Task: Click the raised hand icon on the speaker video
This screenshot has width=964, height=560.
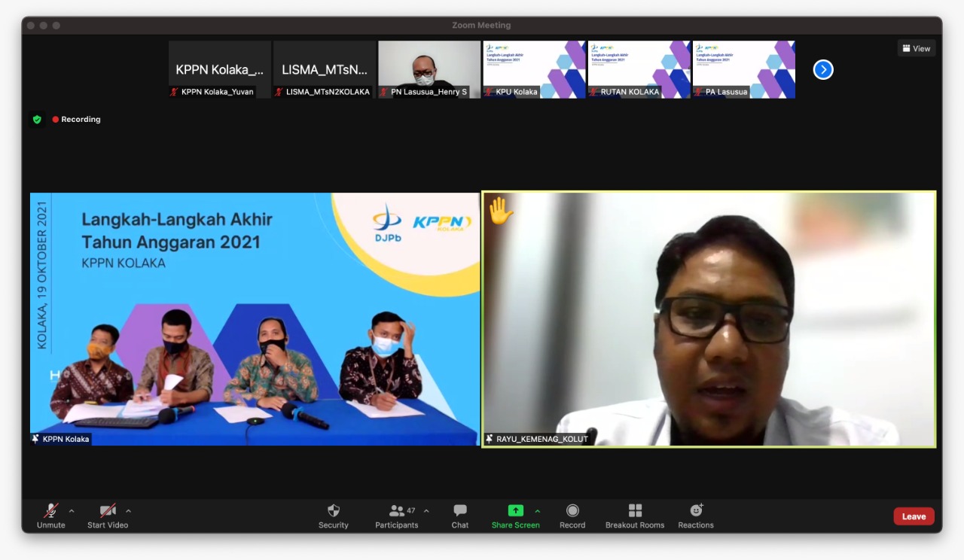Action: click(x=500, y=210)
